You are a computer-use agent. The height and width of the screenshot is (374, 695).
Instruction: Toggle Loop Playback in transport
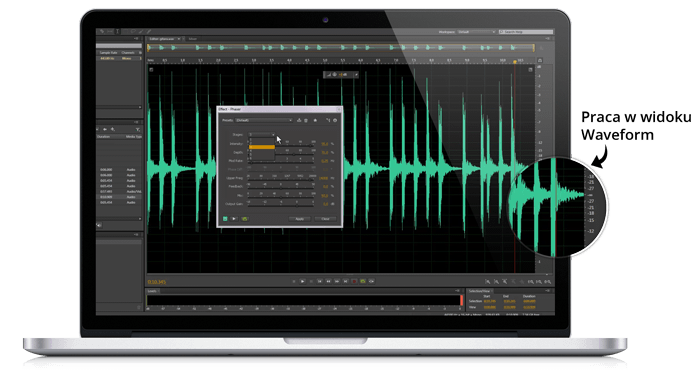coord(363,281)
